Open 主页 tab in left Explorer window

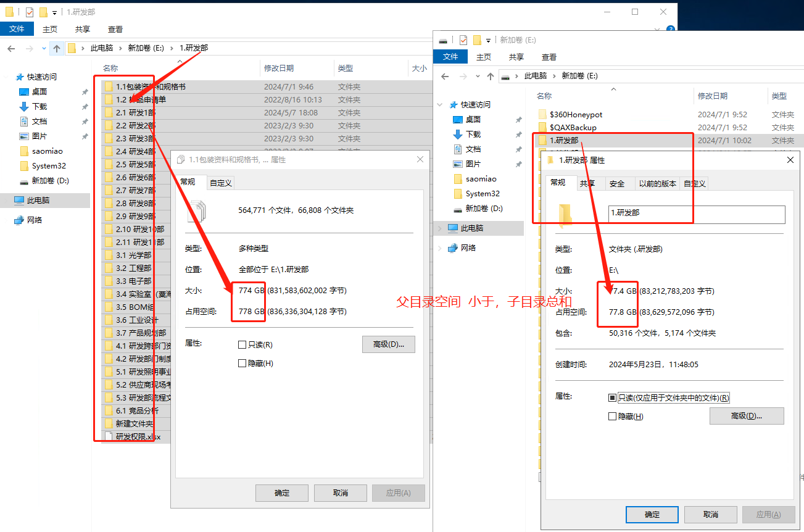[x=50, y=29]
